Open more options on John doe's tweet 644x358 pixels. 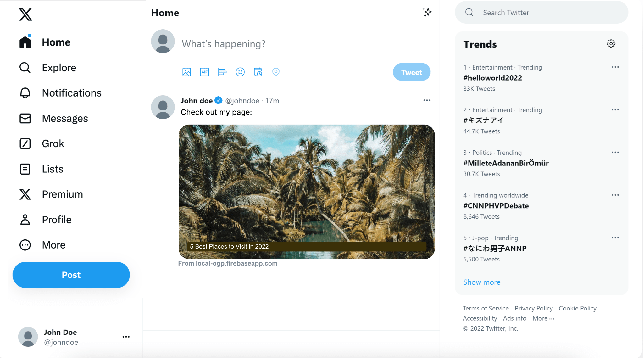[426, 100]
